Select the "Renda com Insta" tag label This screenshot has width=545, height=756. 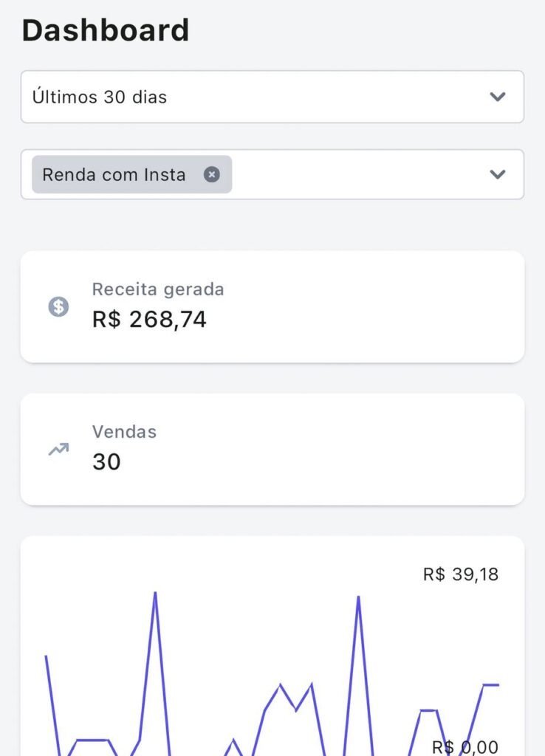point(114,175)
